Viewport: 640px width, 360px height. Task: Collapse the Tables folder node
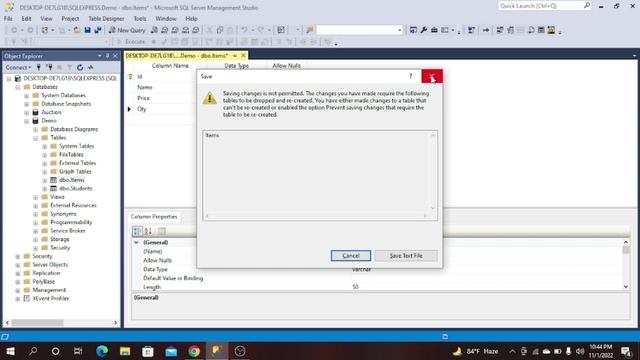36,138
